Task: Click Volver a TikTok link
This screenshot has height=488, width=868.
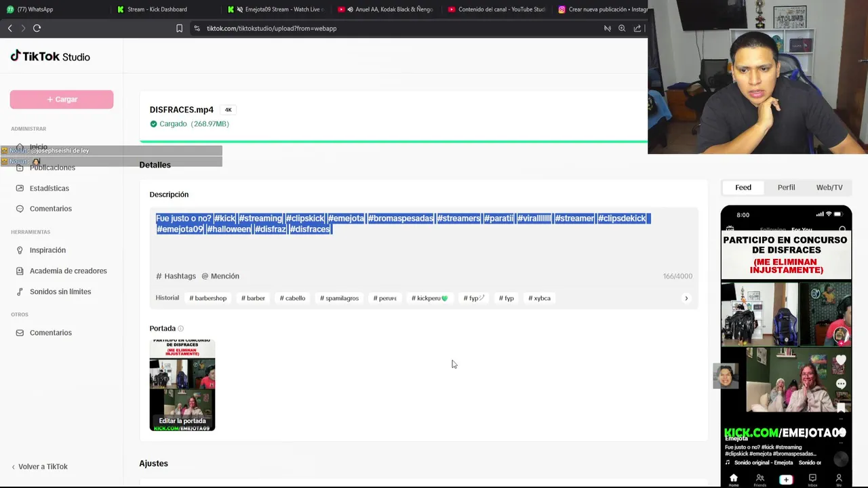Action: (39, 467)
